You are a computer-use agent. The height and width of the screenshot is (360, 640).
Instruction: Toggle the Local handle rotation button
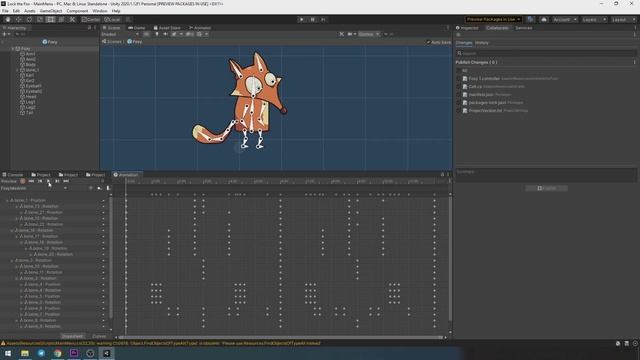[112, 19]
